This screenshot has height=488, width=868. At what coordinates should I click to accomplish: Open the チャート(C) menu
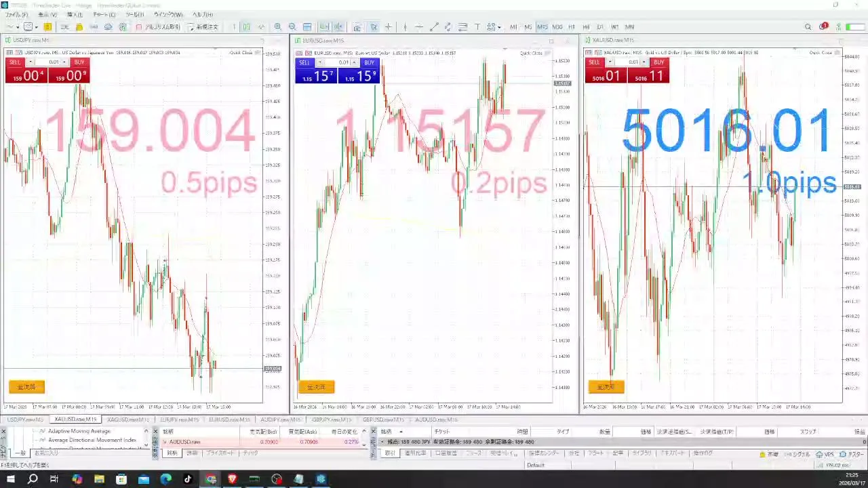[104, 14]
